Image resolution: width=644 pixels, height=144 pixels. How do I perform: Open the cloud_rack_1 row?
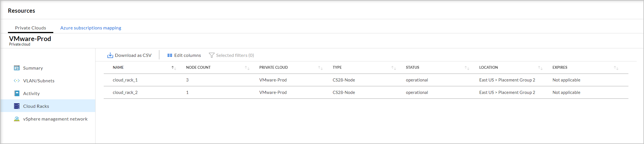coord(366,80)
